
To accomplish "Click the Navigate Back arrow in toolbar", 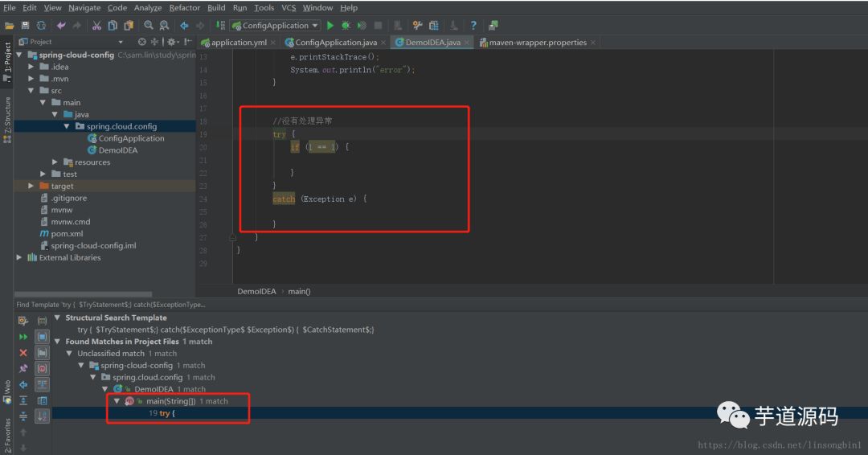I will [x=184, y=26].
